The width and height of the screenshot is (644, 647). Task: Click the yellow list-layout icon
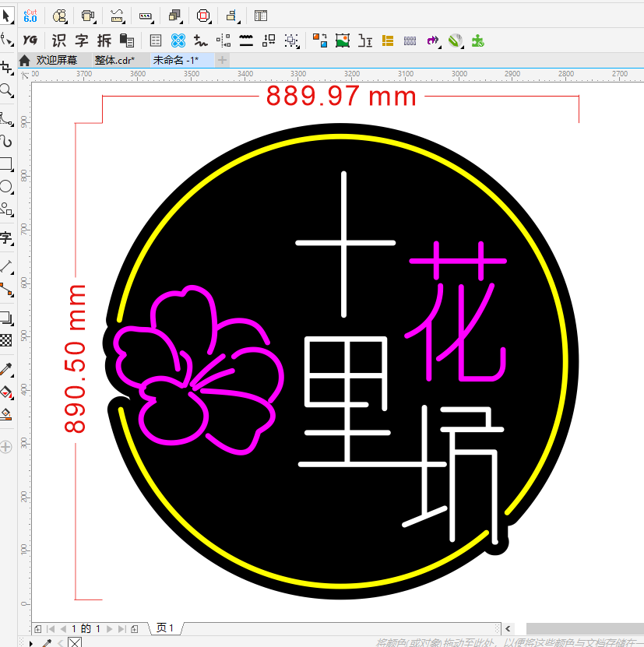[388, 40]
